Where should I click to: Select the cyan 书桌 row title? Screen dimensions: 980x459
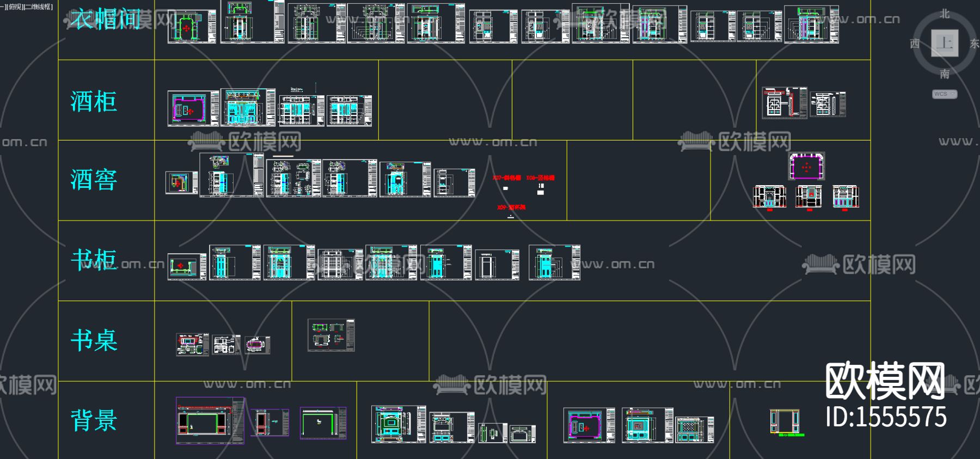pos(94,341)
